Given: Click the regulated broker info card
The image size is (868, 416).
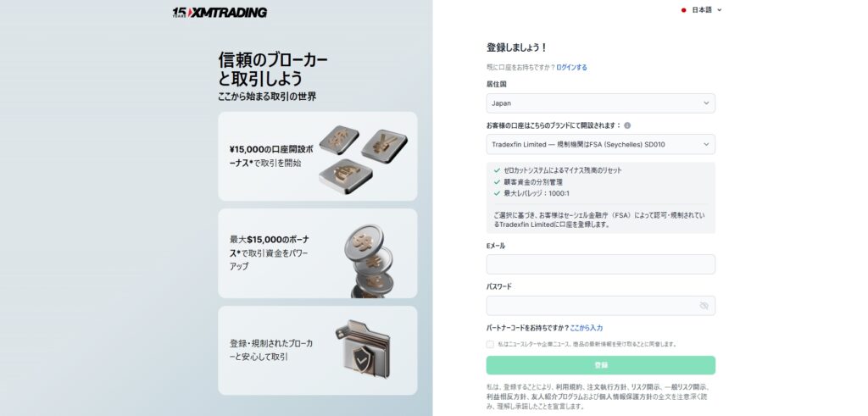Looking at the screenshot, I should (x=318, y=351).
